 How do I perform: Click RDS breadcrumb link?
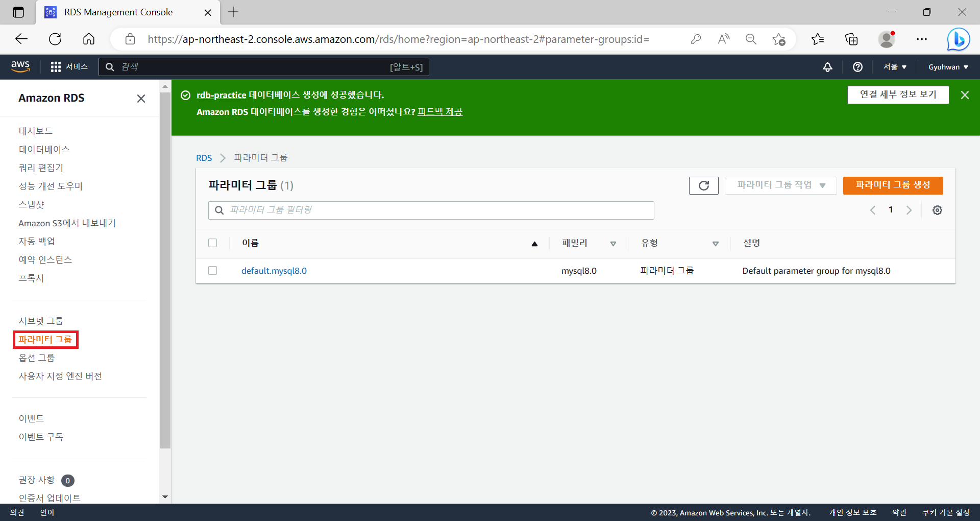click(204, 158)
